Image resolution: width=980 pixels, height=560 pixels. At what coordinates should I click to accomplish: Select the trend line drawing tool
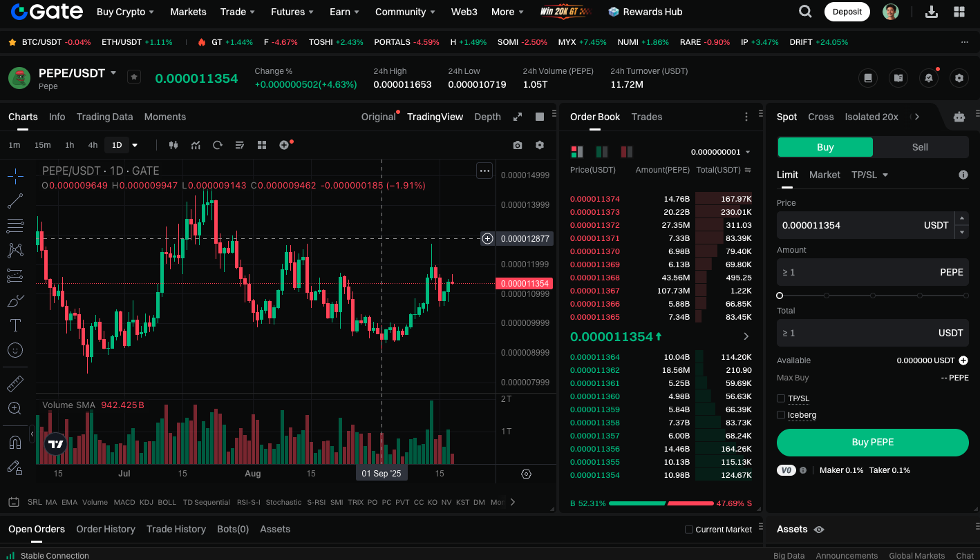point(15,201)
